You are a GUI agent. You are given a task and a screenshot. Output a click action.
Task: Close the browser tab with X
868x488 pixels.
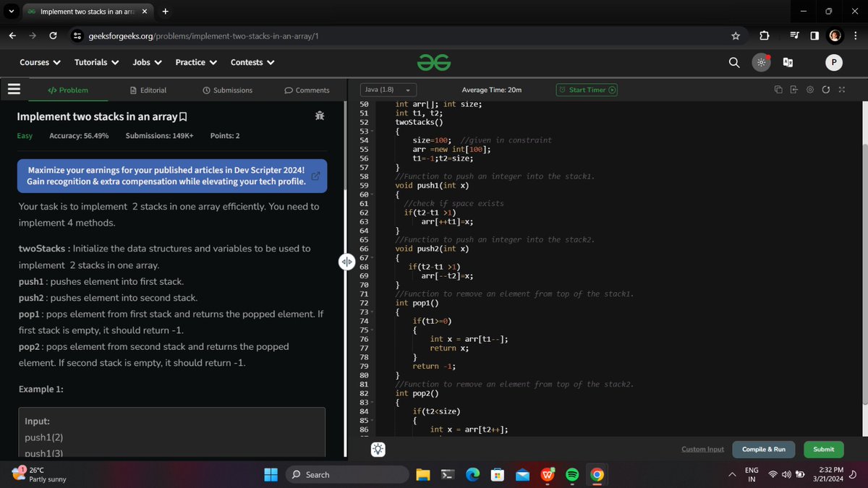pyautogui.click(x=144, y=11)
